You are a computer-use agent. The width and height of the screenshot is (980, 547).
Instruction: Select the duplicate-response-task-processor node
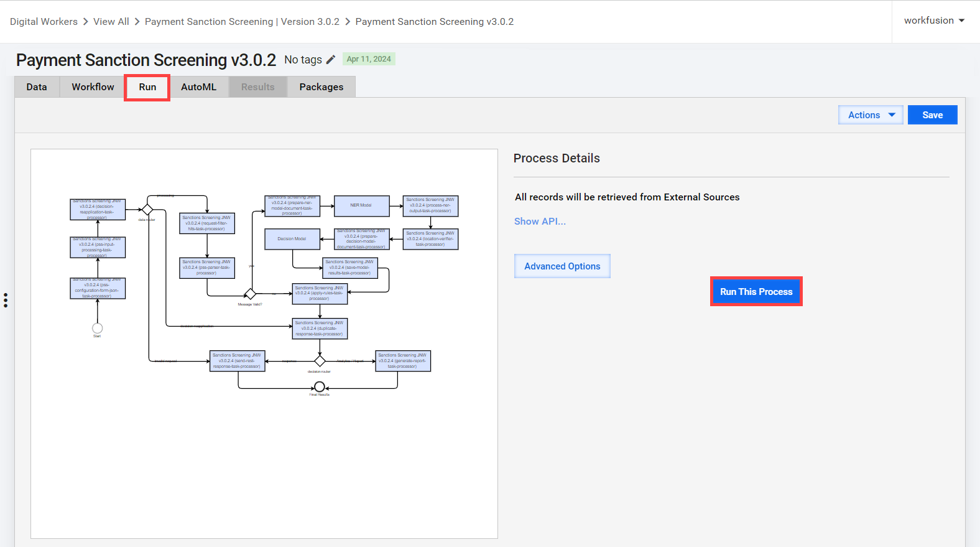[320, 329]
